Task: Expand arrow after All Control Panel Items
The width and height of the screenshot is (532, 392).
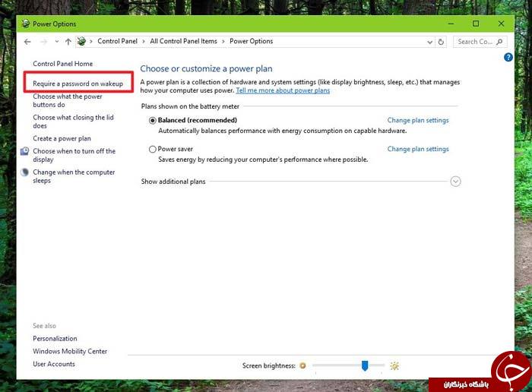Action: click(x=223, y=42)
